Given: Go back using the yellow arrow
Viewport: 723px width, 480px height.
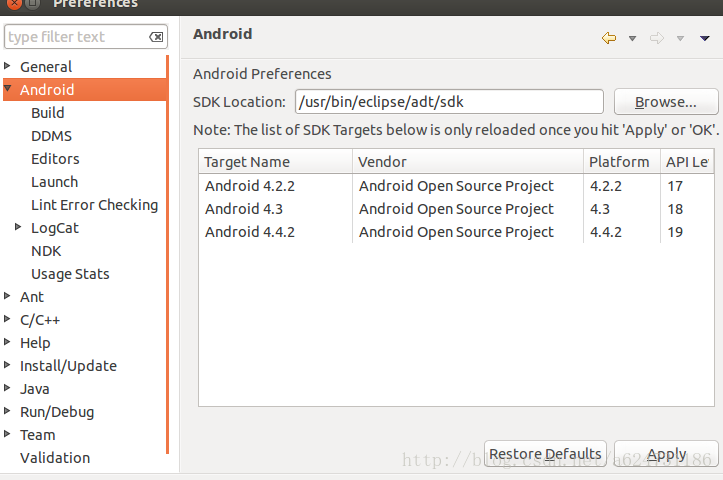Looking at the screenshot, I should 609,38.
